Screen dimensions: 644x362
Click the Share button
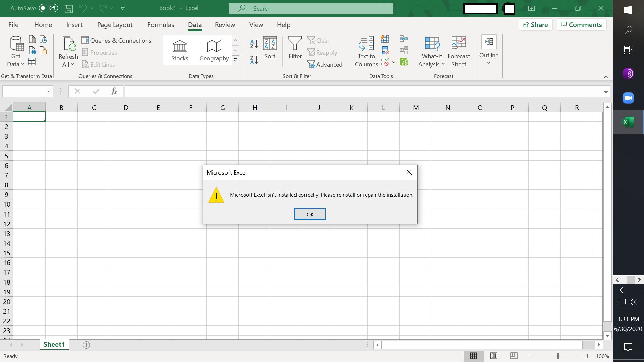(536, 25)
